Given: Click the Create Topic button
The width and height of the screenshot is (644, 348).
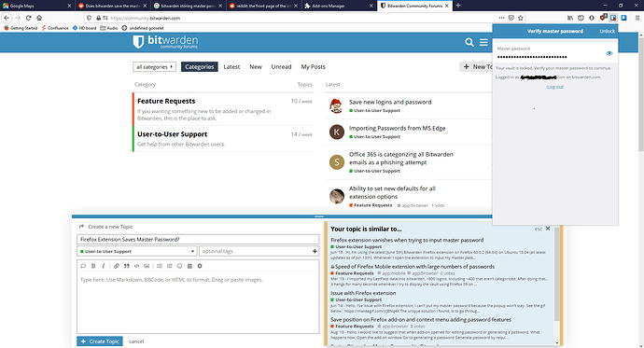Looking at the screenshot, I should (x=100, y=341).
